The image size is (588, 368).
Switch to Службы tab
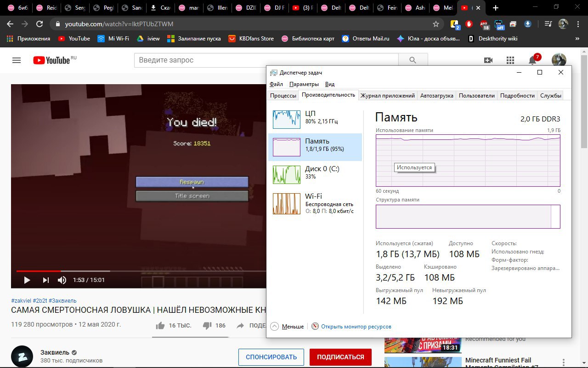551,96
